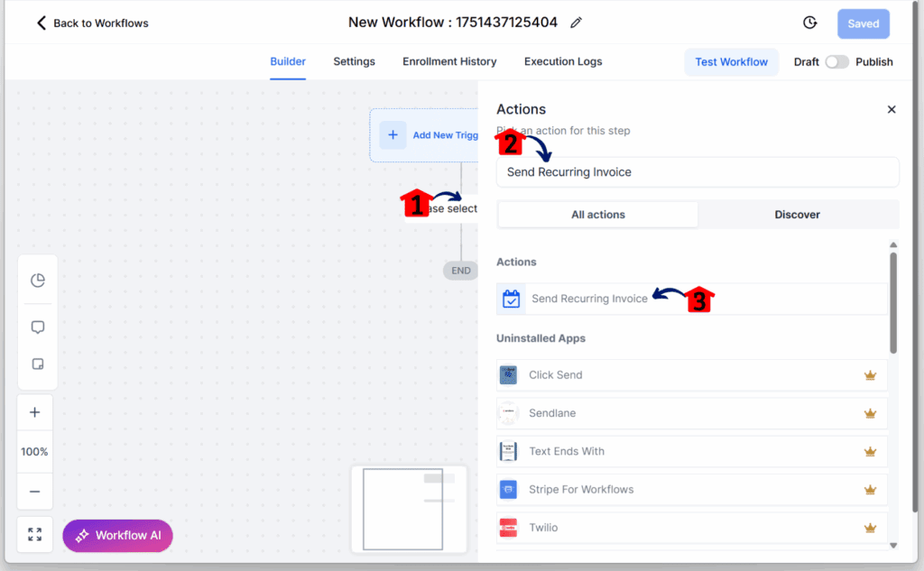Click crown icon on Stripe For Workflows row
This screenshot has width=924, height=571.
coord(870,490)
